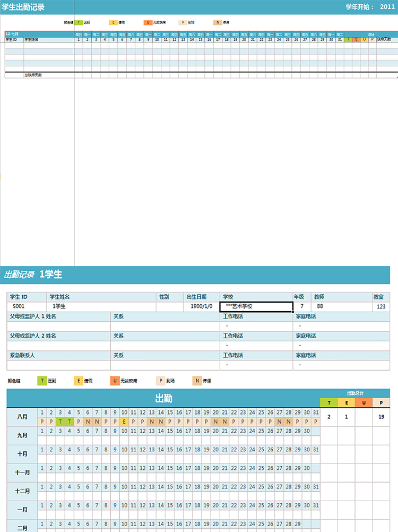
Task: Select the 九月 month row label
Action: click(x=22, y=436)
